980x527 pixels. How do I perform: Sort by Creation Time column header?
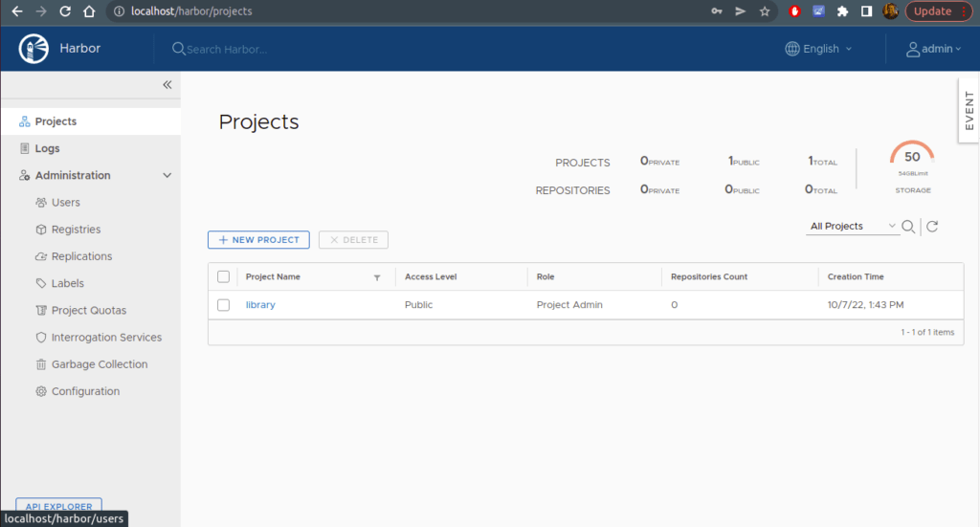click(x=856, y=276)
